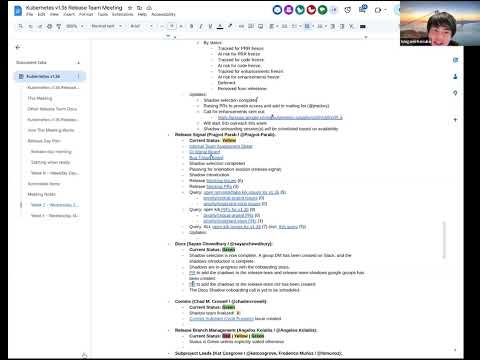Decrease font size with minus button
The width and height of the screenshot is (480, 360).
162,26
